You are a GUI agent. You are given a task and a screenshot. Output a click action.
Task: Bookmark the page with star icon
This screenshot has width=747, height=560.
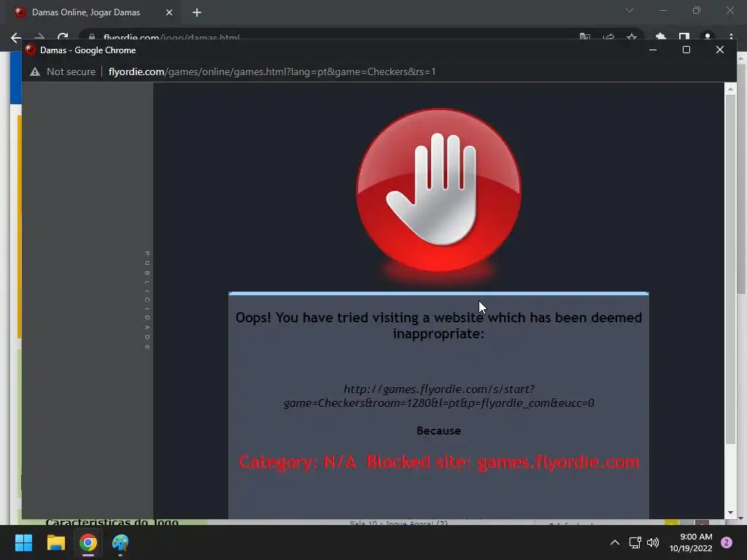pyautogui.click(x=632, y=37)
